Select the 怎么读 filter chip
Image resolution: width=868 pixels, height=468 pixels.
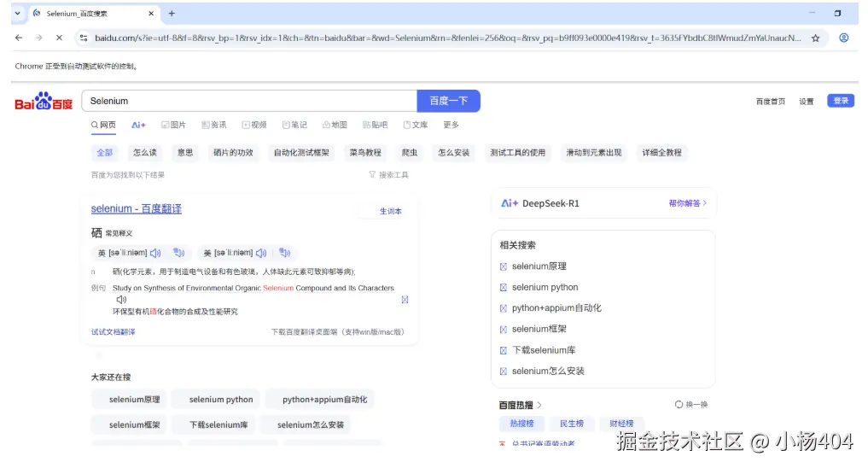point(145,152)
